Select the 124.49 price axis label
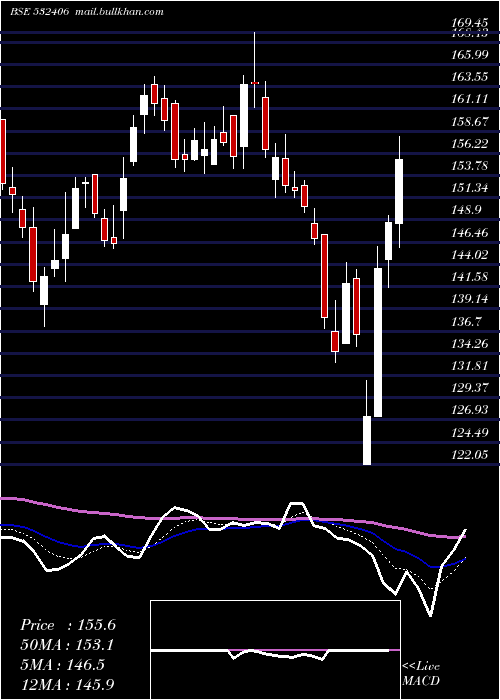The height and width of the screenshot is (700, 500). 469,432
